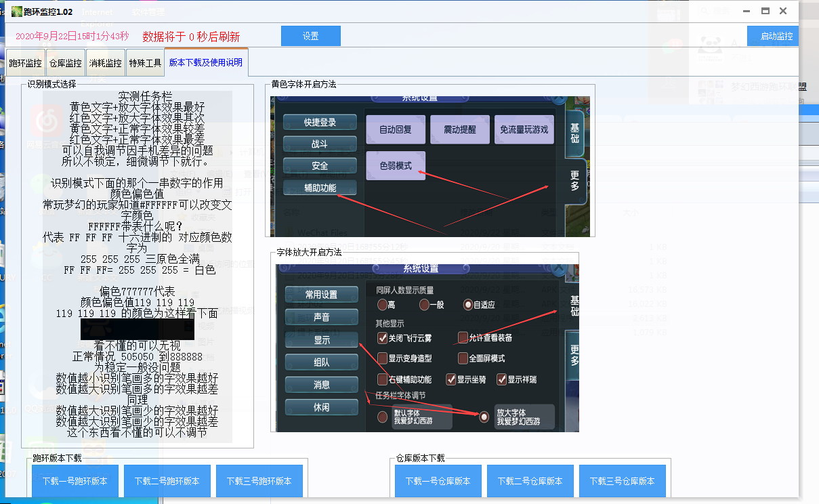Click 组队 in the font-enlarge tutorial picture

click(x=321, y=362)
